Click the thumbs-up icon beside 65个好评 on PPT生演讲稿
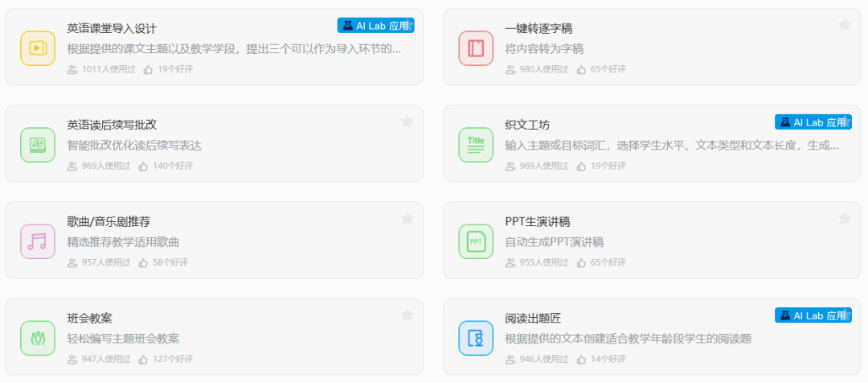This screenshot has height=383, width=868. point(581,262)
